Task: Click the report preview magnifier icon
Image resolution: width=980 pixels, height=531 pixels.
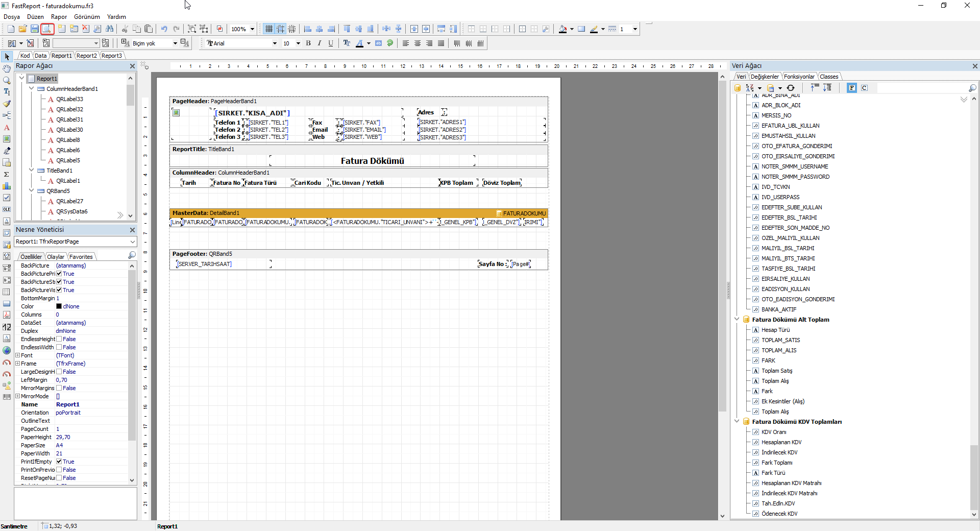Action: (47, 29)
